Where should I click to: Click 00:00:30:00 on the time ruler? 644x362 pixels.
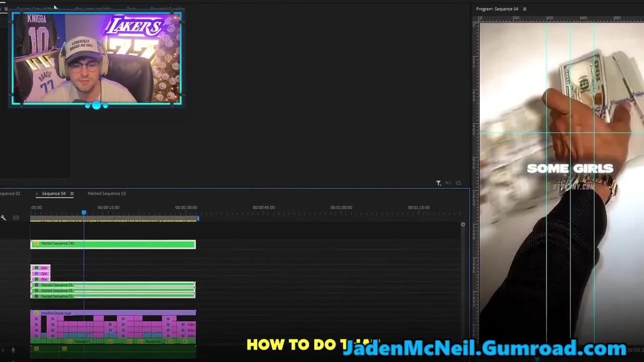[x=186, y=208]
